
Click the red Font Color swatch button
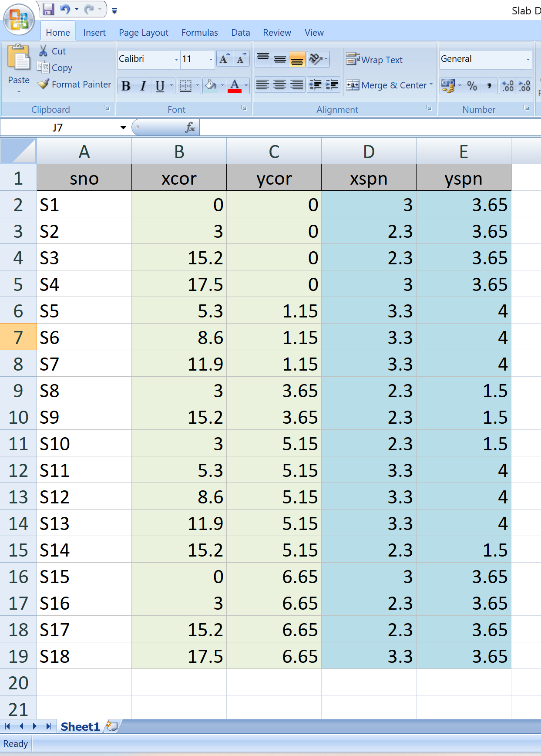click(x=235, y=85)
